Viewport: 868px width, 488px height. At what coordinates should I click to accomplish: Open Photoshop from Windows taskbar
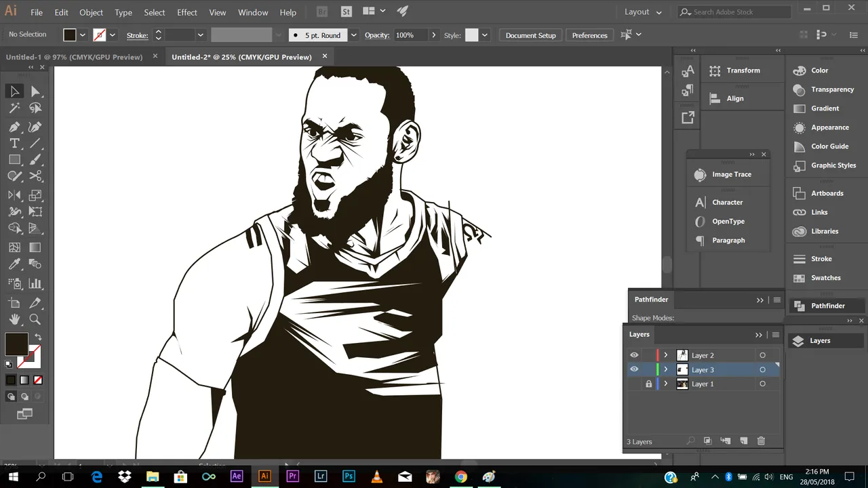[x=349, y=476]
